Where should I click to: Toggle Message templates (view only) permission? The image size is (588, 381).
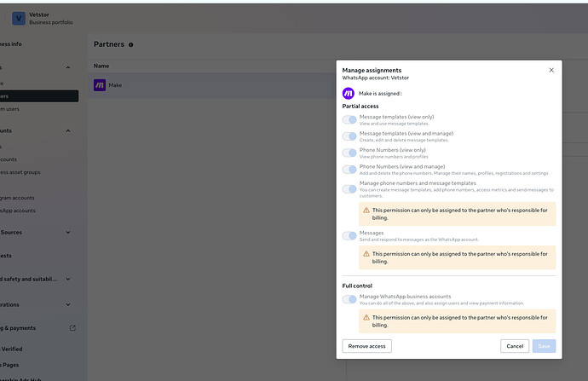[x=349, y=120]
